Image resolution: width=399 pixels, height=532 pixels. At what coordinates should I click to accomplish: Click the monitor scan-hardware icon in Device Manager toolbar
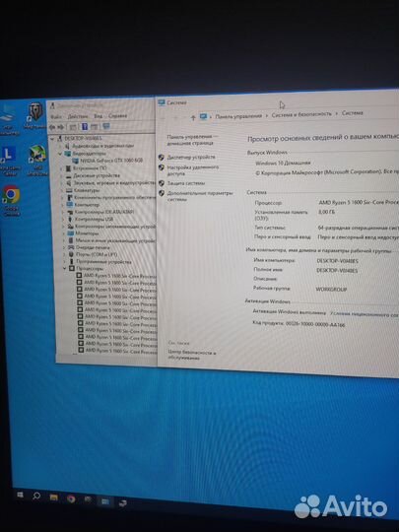pyautogui.click(x=106, y=126)
